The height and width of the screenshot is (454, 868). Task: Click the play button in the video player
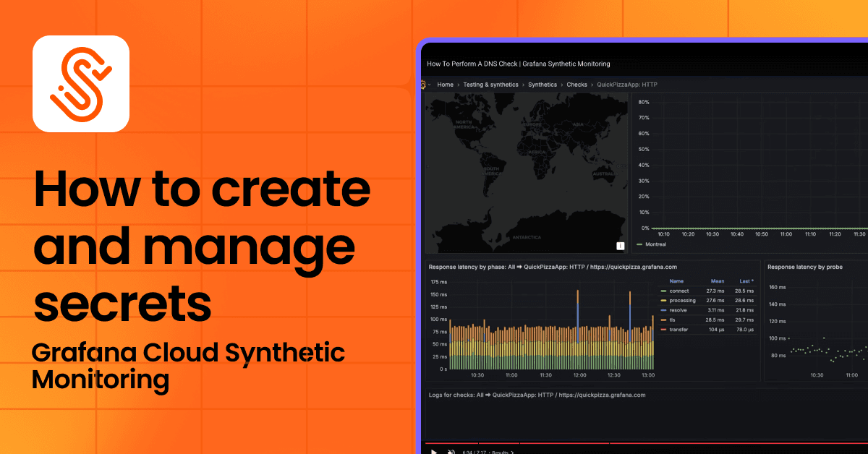[x=433, y=451]
